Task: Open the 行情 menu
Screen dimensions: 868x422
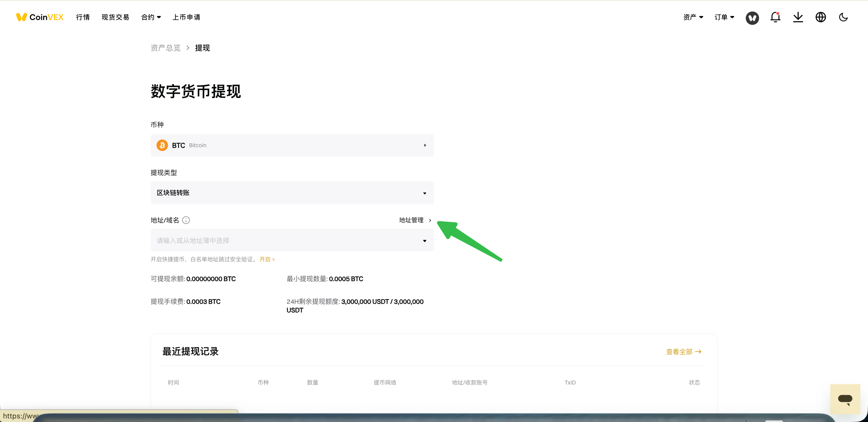Action: [x=83, y=17]
